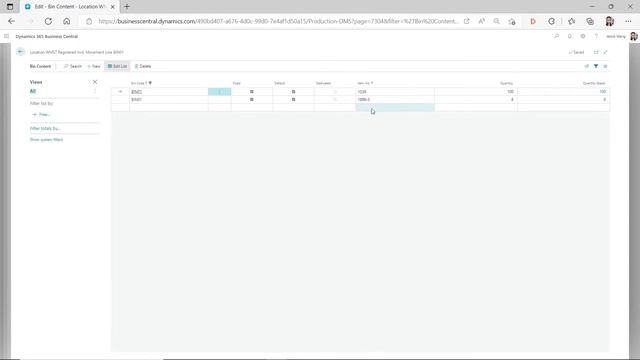Image resolution: width=640 pixels, height=360 pixels.
Task: Open row actions for the first row
Action: click(220, 92)
